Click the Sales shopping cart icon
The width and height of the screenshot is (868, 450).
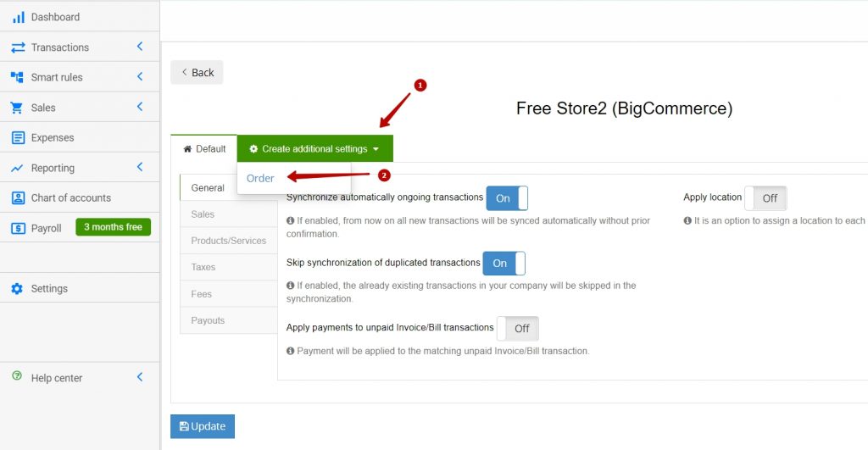(x=17, y=108)
